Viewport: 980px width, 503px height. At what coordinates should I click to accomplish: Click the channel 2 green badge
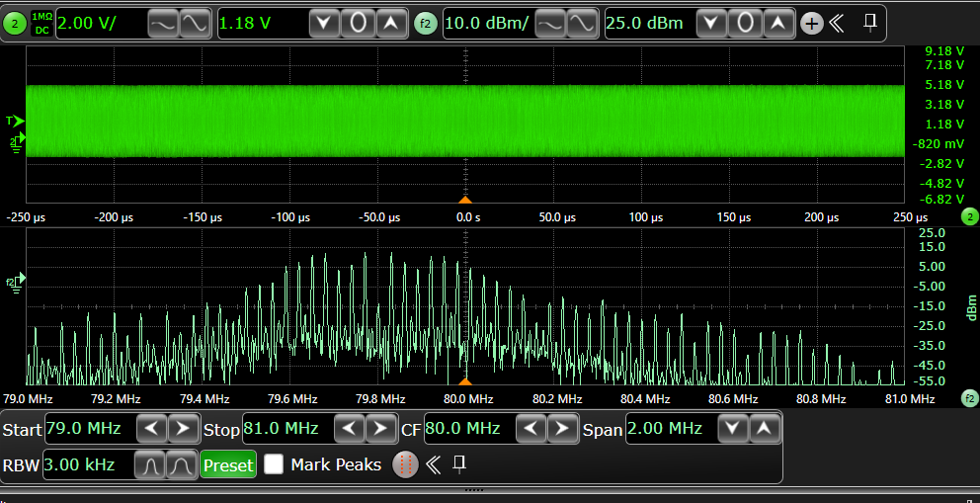coord(15,24)
